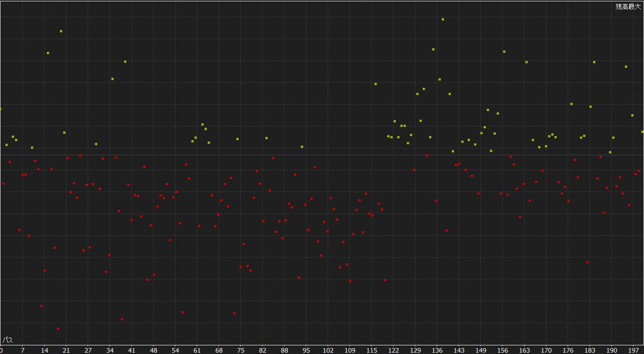Click the axis label 68
The width and height of the screenshot is (644, 354).
(x=219, y=350)
